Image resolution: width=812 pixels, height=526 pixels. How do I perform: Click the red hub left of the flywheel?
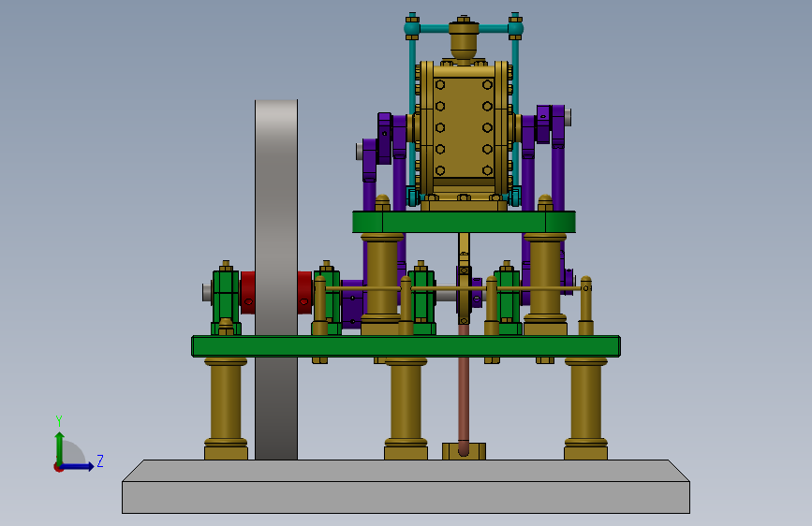pos(248,293)
